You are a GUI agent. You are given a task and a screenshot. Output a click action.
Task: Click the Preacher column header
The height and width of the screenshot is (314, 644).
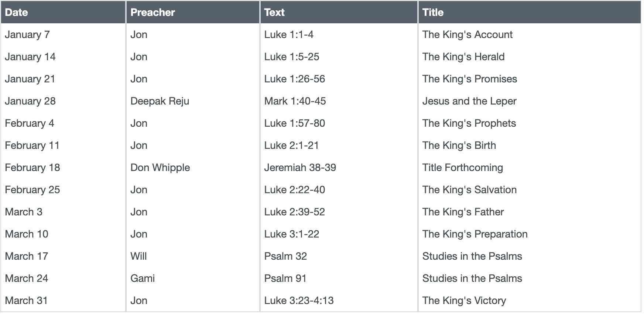pyautogui.click(x=153, y=12)
